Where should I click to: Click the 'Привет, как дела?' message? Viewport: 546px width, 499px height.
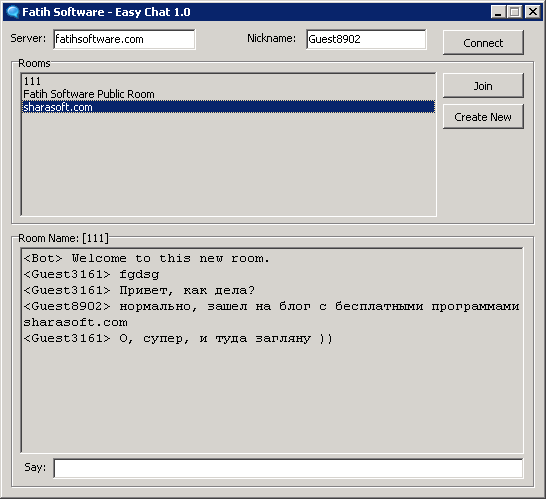click(x=139, y=290)
